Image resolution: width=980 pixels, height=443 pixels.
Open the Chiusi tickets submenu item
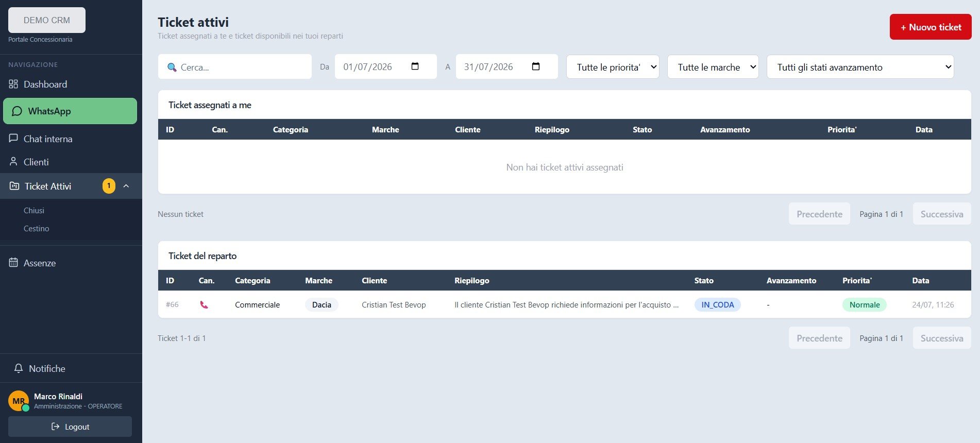tap(34, 210)
